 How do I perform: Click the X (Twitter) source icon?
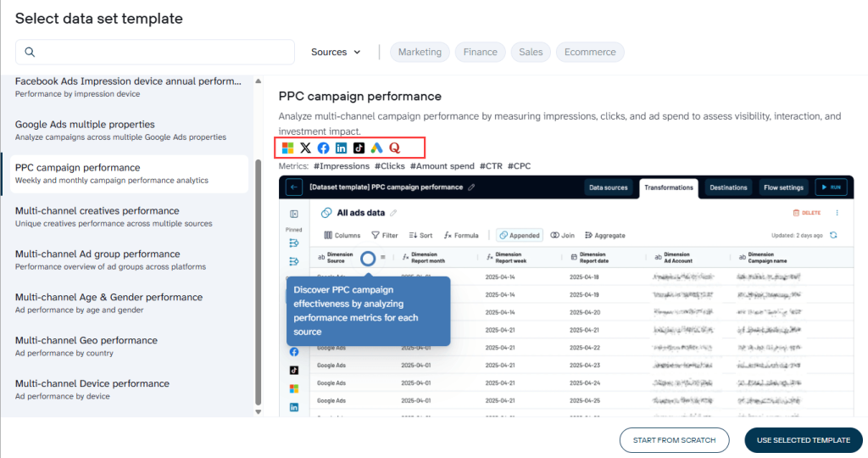tap(306, 148)
